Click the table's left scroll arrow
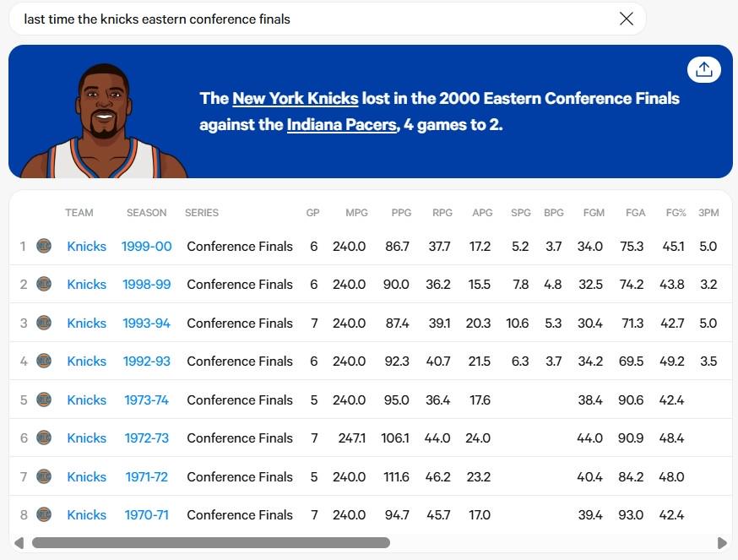Screen dimensions: 738x560 click(19, 543)
